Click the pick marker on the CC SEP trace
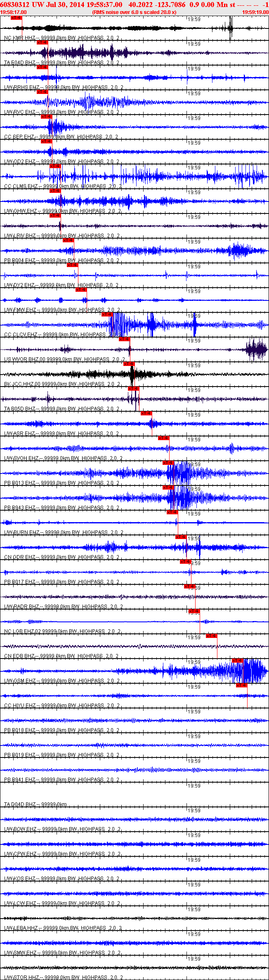The image size is (269, 980). (47, 117)
